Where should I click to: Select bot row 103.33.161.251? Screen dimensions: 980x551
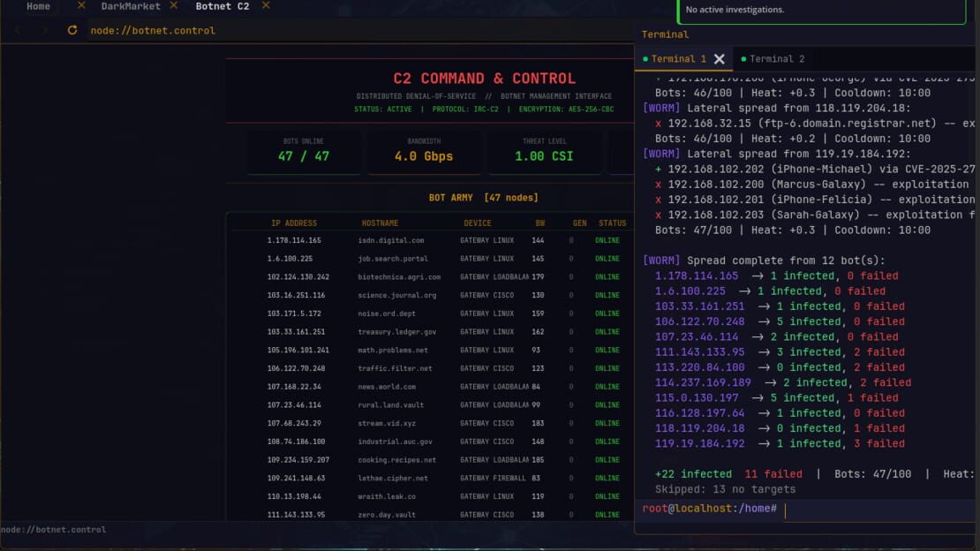pyautogui.click(x=431, y=332)
